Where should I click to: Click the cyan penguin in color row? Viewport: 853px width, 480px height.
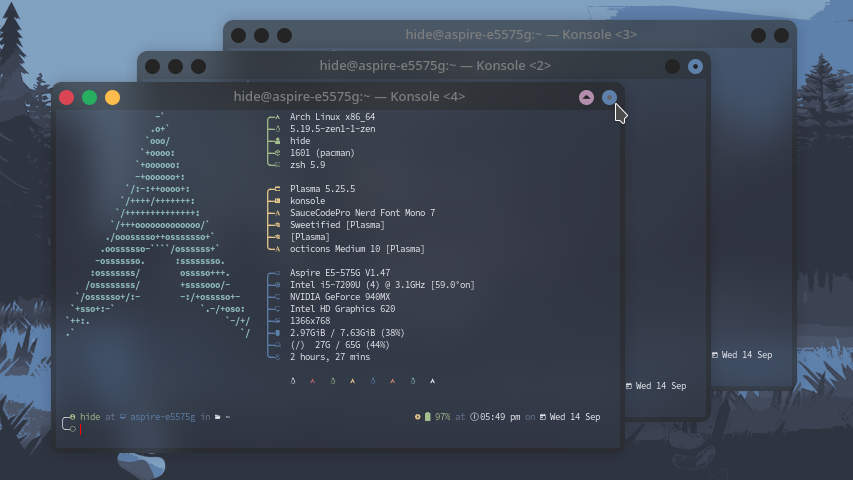coord(413,381)
